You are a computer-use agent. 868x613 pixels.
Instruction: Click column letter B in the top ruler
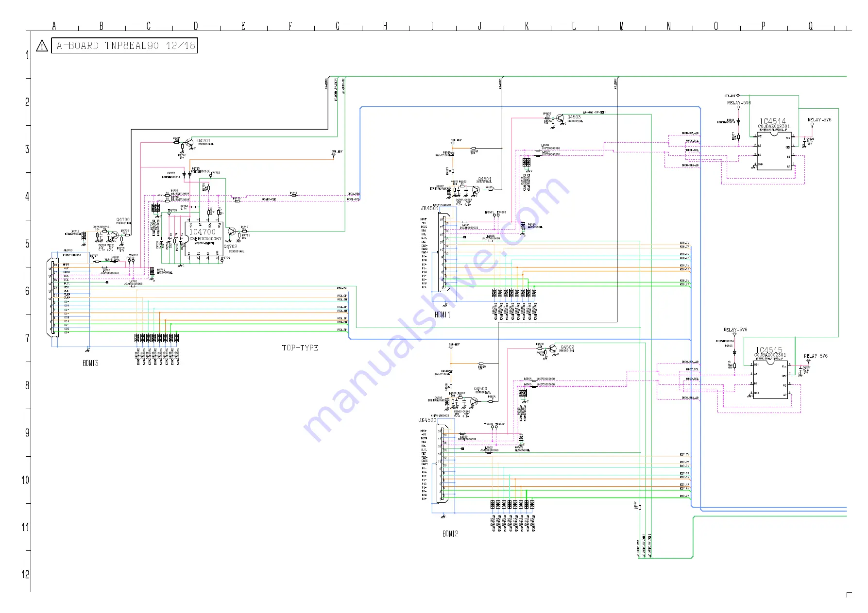point(102,26)
